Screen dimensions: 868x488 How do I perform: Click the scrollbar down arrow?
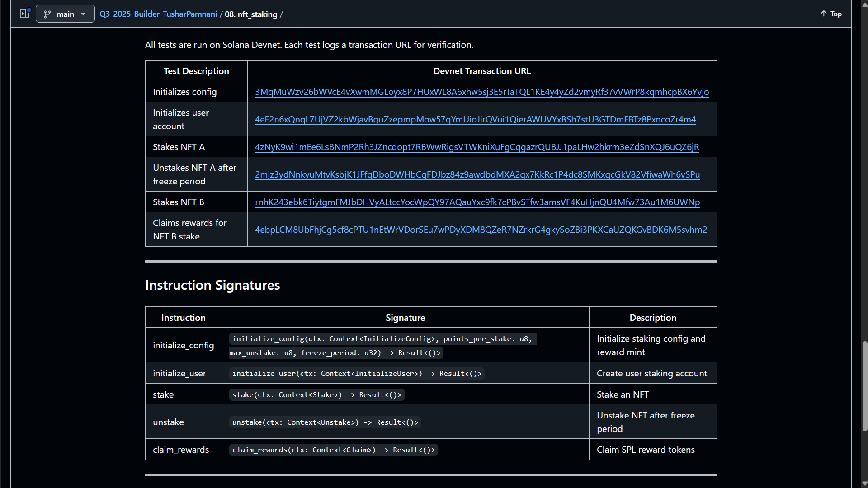(x=865, y=483)
